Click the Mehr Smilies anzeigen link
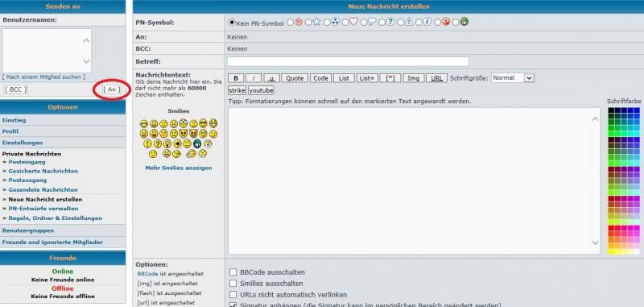This screenshot has width=644, height=307. coord(179,168)
